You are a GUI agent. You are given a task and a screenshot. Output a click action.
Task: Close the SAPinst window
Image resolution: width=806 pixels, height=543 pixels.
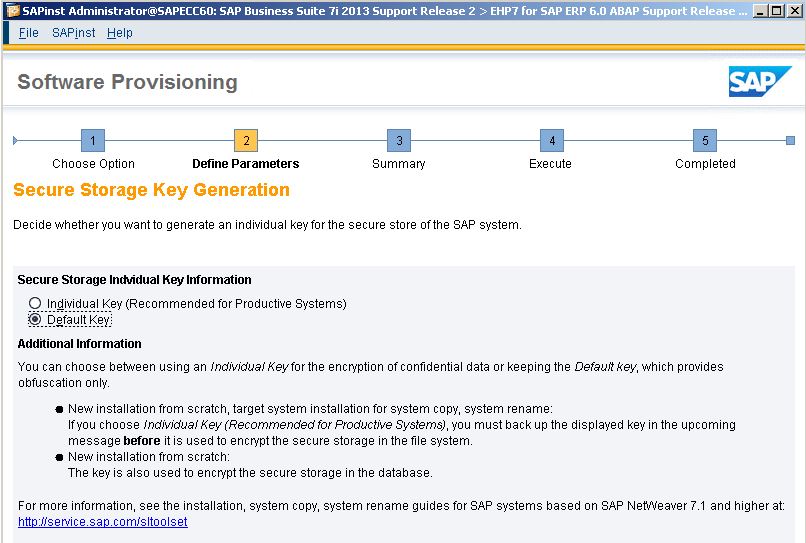(794, 11)
